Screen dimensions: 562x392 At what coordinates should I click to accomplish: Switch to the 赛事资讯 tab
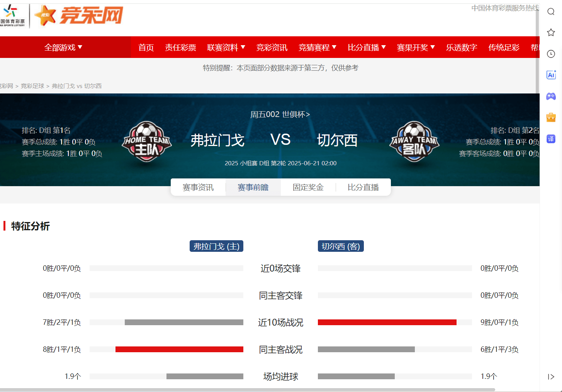(198, 187)
